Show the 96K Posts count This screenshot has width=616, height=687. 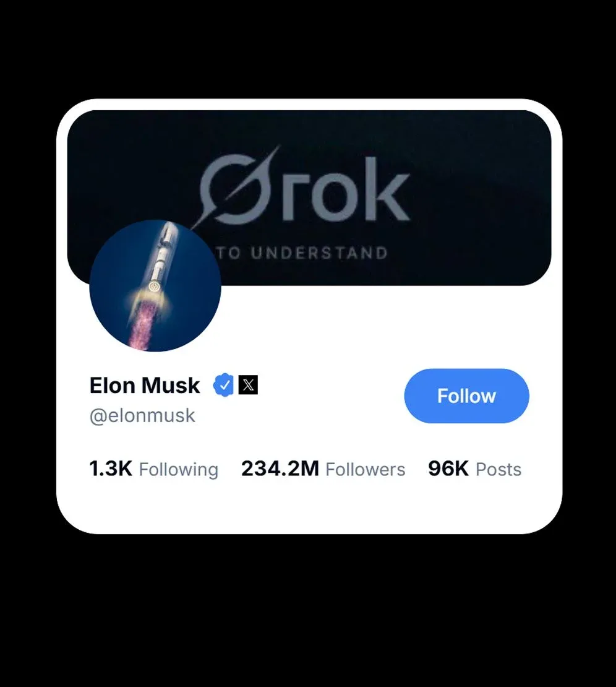point(474,469)
